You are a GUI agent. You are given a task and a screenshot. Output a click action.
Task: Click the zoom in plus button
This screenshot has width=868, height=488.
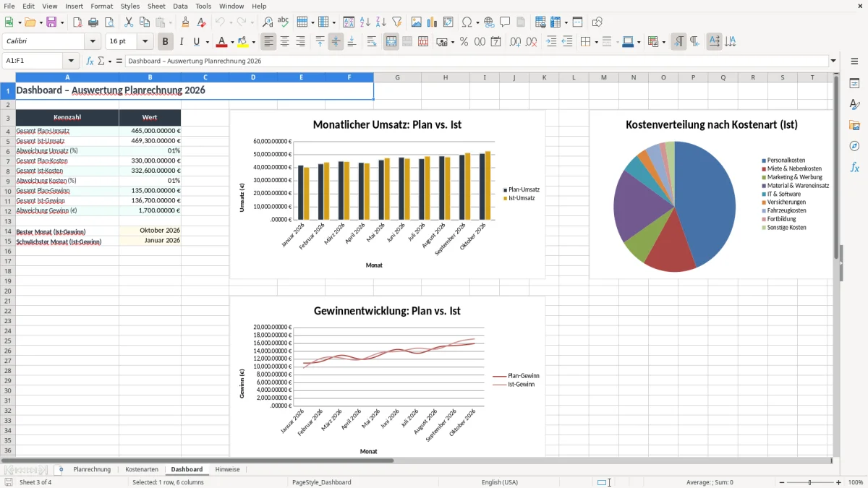point(839,482)
